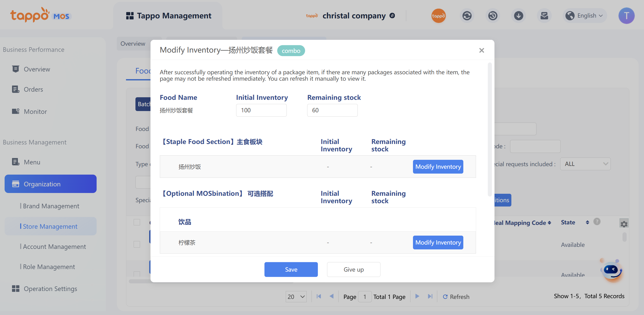Open the English language dropdown
This screenshot has width=644, height=315.
pyautogui.click(x=585, y=16)
